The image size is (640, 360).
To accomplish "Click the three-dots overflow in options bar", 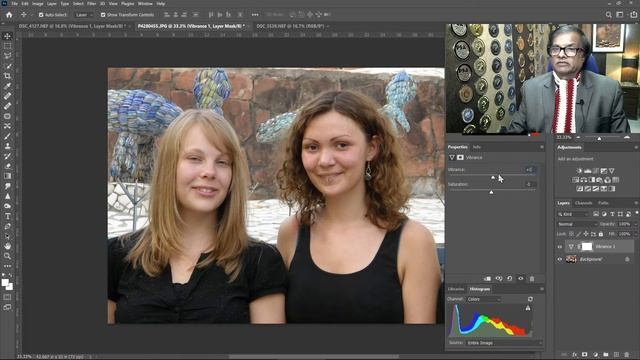I will (255, 15).
